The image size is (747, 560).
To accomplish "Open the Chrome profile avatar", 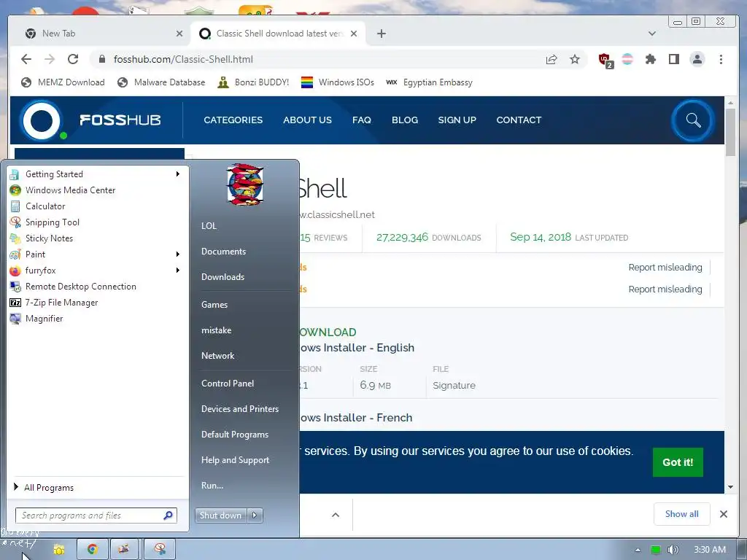I will click(x=697, y=59).
